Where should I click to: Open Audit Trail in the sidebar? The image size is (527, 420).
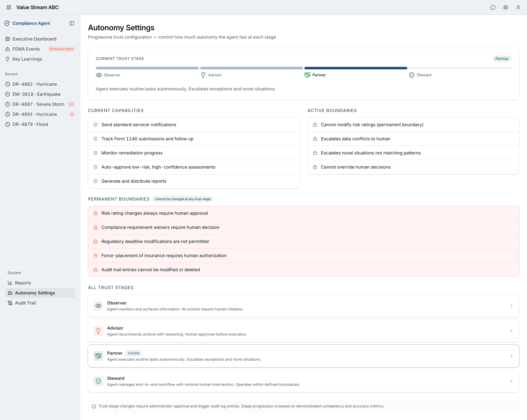pos(40,303)
